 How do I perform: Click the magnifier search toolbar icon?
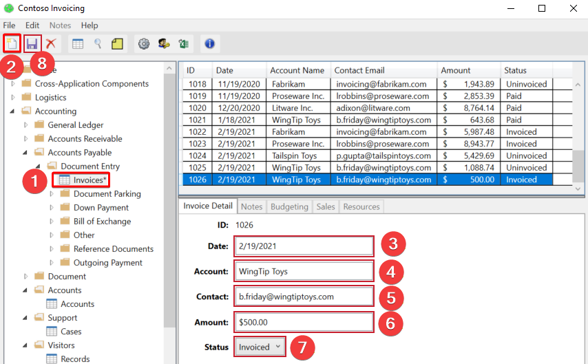(98, 43)
